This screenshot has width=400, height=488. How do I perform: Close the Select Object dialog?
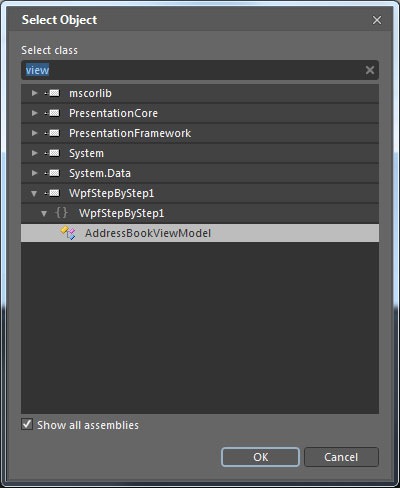click(377, 20)
